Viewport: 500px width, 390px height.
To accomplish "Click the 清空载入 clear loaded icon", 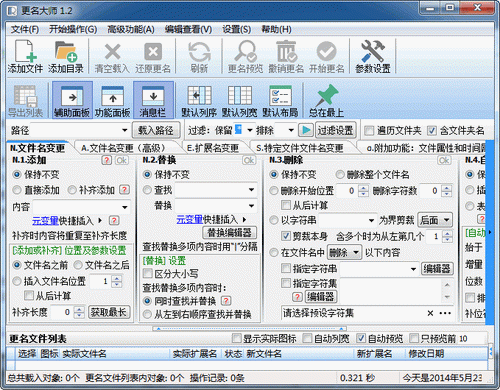I will (x=112, y=56).
